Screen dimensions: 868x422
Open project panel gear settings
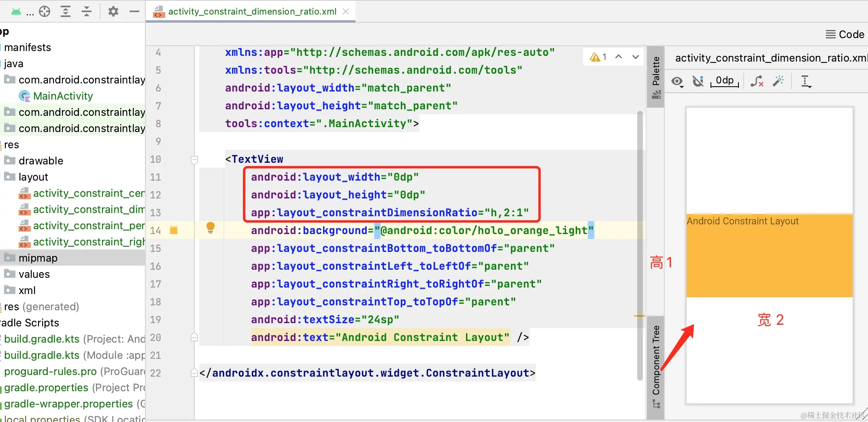point(113,12)
